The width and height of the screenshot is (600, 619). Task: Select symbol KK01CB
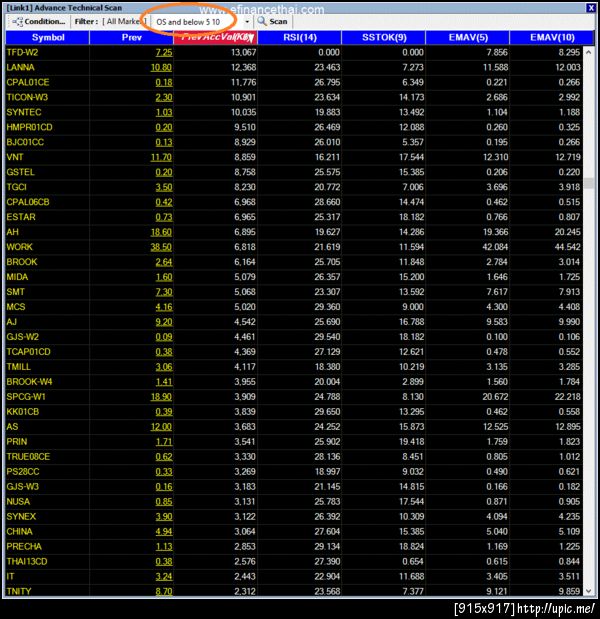(22, 412)
